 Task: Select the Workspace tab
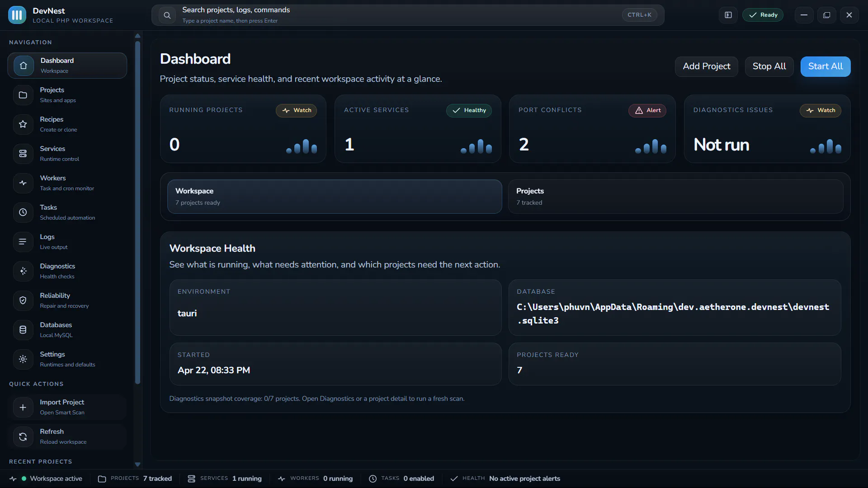335,197
